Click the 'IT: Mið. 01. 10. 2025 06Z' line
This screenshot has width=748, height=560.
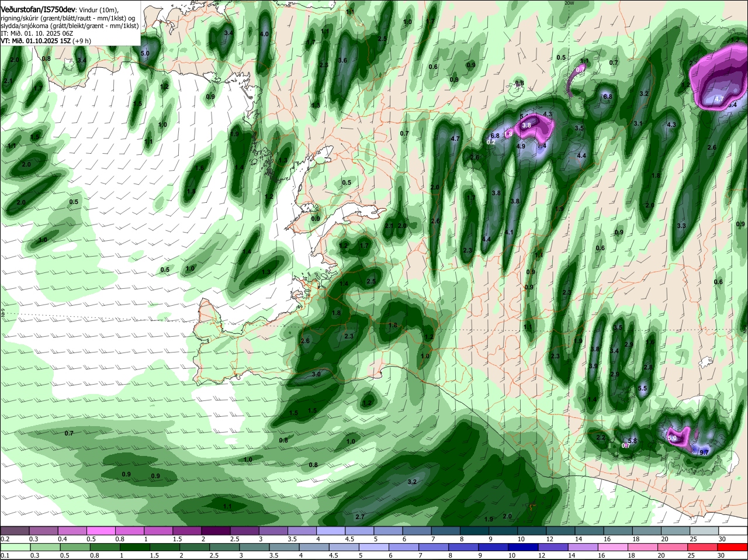click(x=37, y=34)
